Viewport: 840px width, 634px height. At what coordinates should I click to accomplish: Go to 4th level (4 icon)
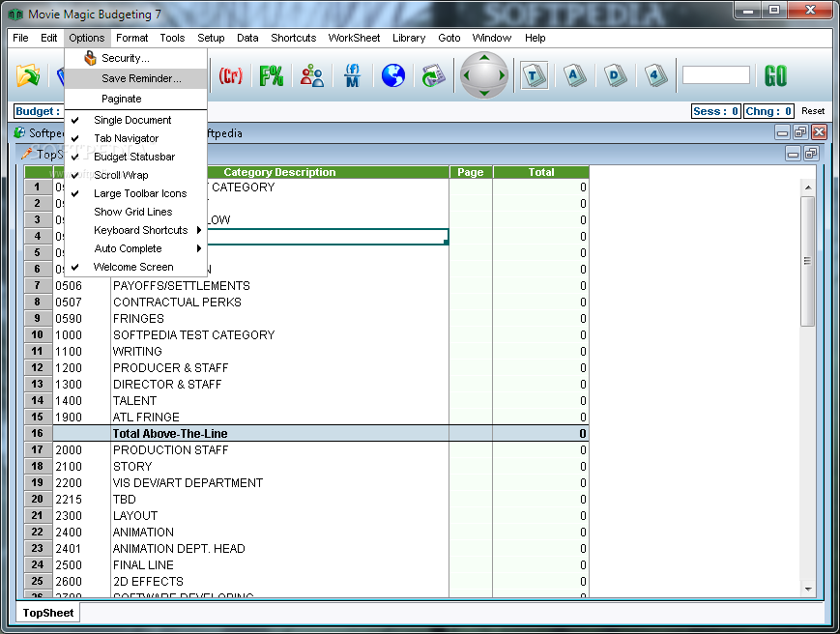click(655, 75)
